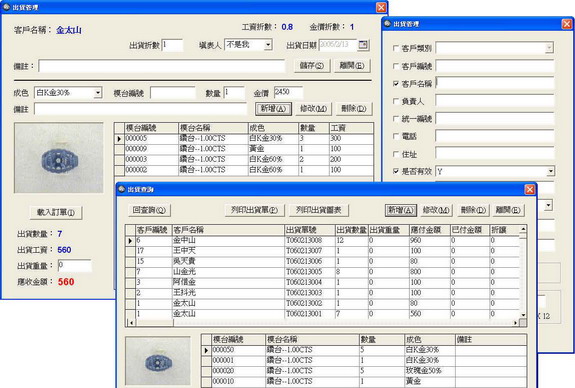Tick the 負責人 checkbox
The image size is (575, 388).
[x=396, y=101]
